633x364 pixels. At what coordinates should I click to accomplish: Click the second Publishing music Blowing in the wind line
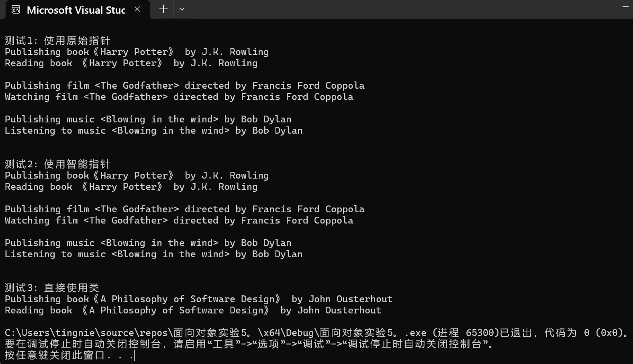pos(148,243)
